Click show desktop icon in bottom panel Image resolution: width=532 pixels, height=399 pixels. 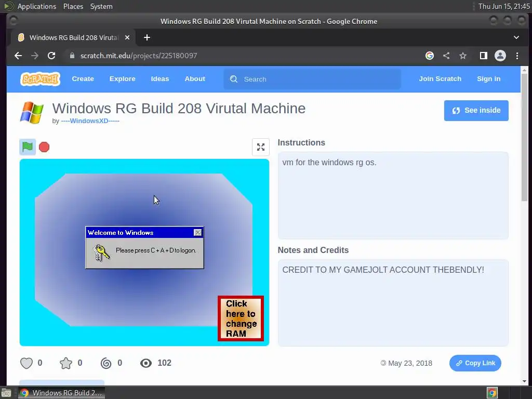tap(6, 393)
